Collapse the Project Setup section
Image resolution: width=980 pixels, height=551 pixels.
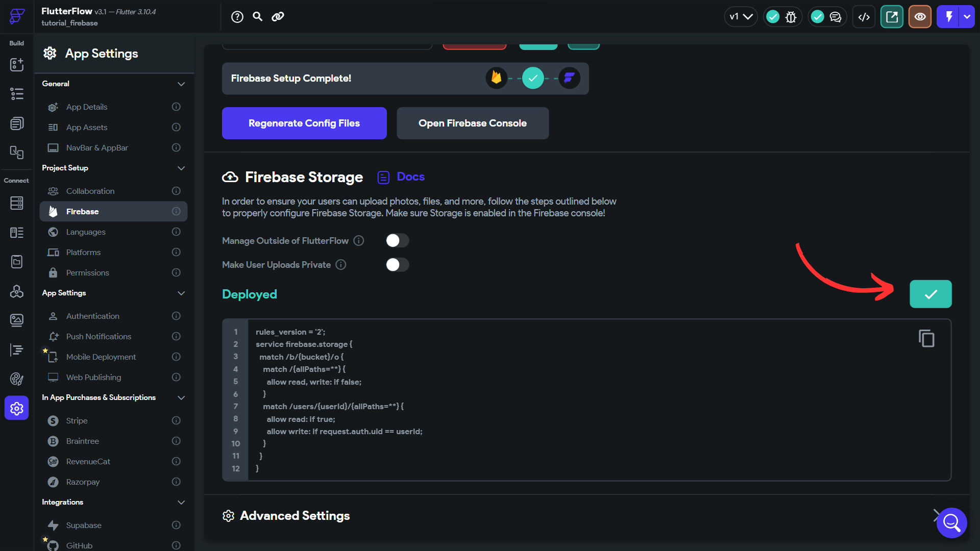[181, 168]
